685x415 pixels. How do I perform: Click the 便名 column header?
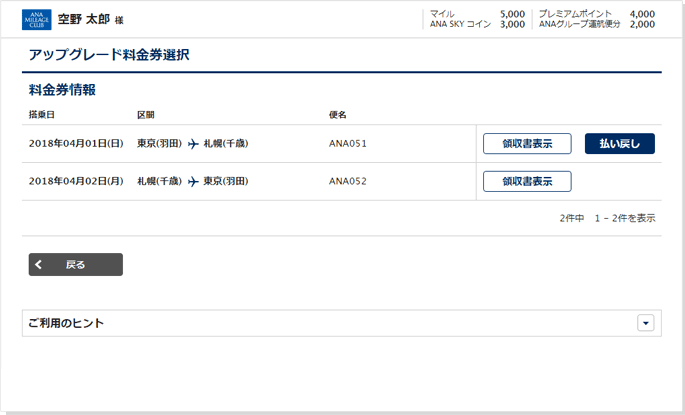point(338,115)
